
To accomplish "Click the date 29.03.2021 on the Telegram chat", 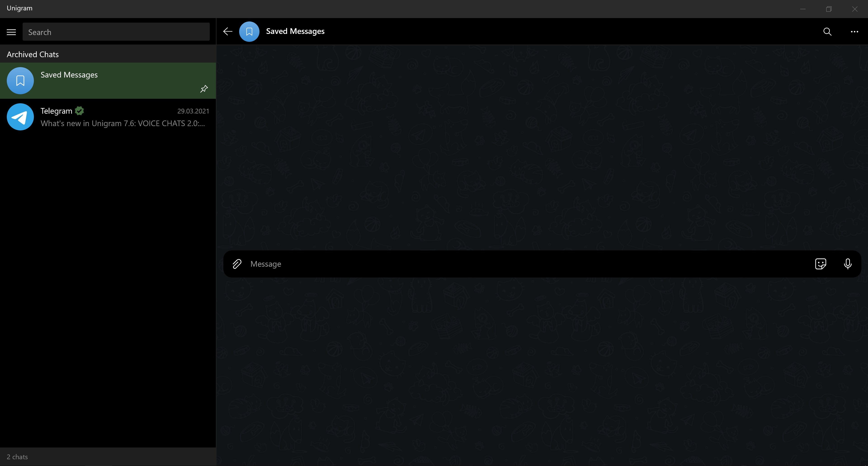I will pos(193,111).
